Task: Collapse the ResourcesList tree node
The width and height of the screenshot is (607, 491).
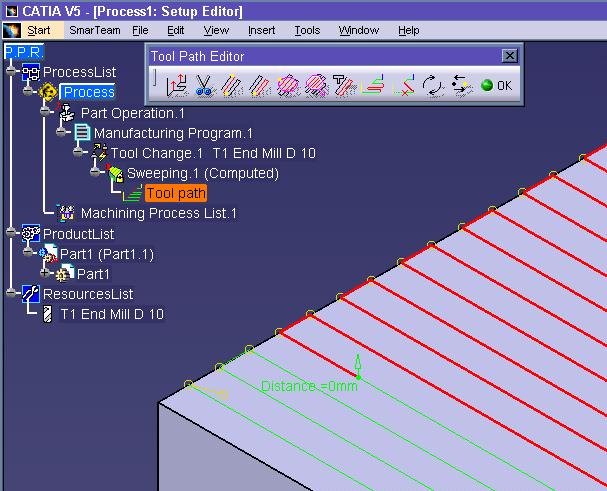Action: pos(11,293)
